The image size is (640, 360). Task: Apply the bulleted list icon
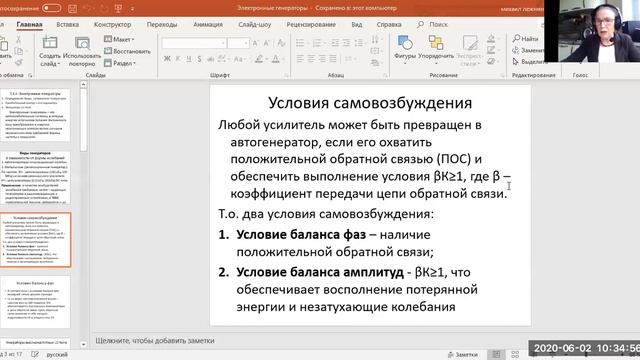(301, 43)
